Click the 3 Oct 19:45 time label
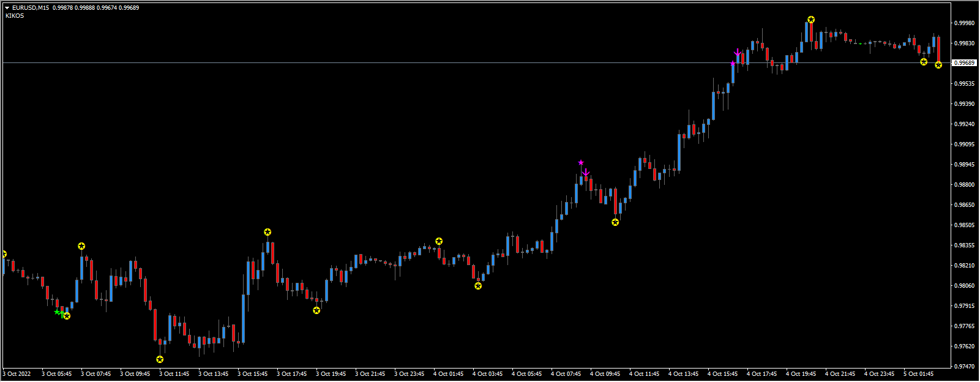The width and height of the screenshot is (980, 382). pos(331,374)
